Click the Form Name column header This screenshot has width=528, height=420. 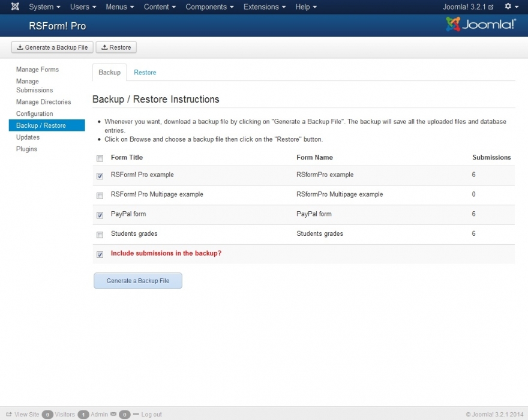tap(314, 157)
